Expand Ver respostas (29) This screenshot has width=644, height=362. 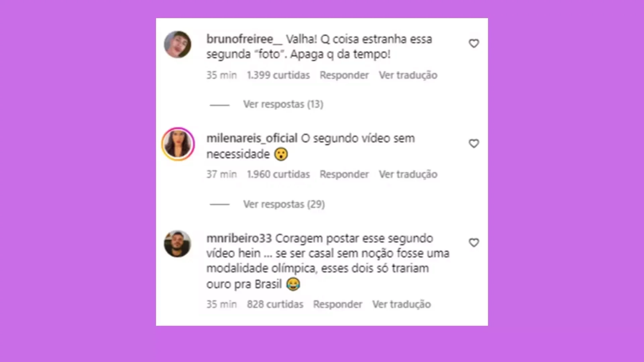pos(284,204)
